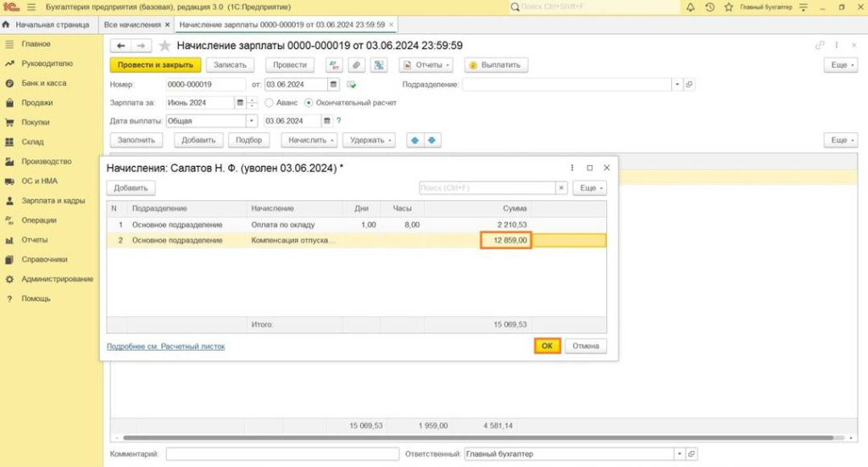Open the history clock icon
868x467 pixels.
pyautogui.click(x=709, y=7)
